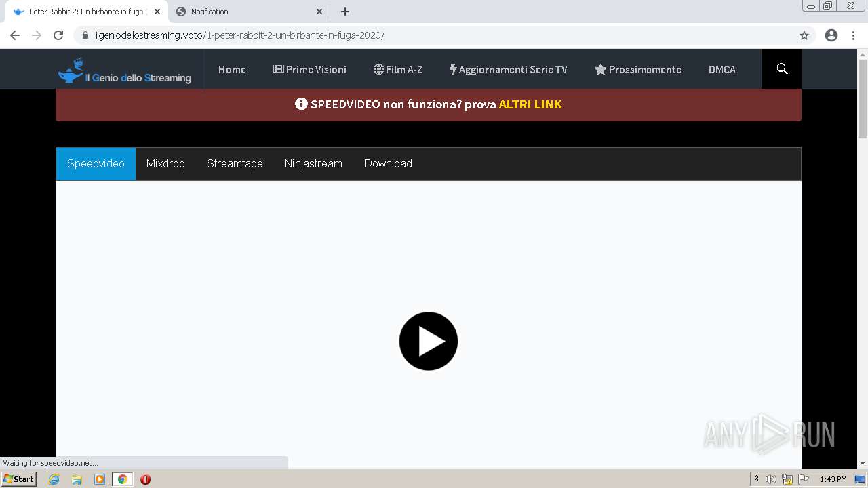868x488 pixels.
Task: Click the scrollbar up arrow
Action: 863,54
